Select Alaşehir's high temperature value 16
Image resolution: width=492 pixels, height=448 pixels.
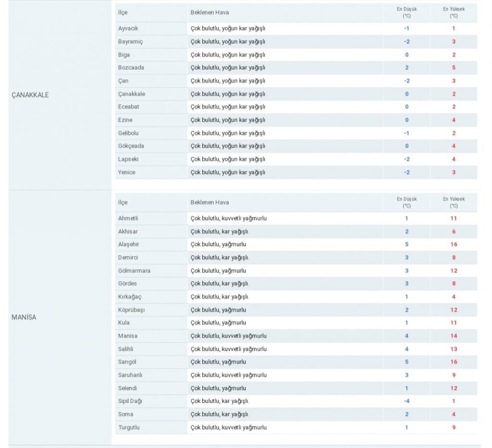pyautogui.click(x=454, y=244)
